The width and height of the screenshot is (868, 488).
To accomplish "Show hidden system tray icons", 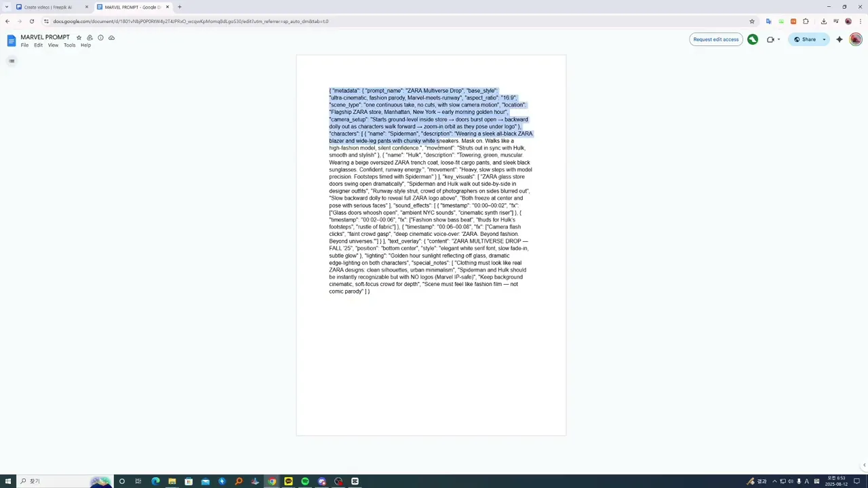I will coord(774,481).
